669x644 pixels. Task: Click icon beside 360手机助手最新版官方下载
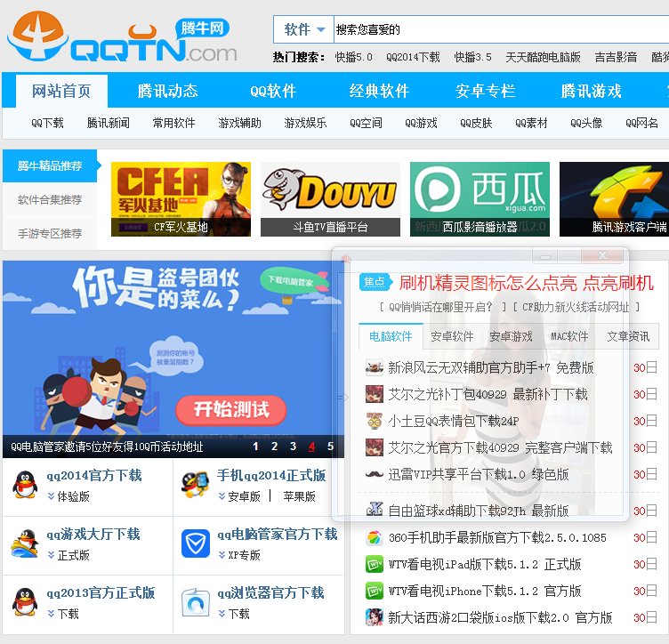pyautogui.click(x=375, y=538)
